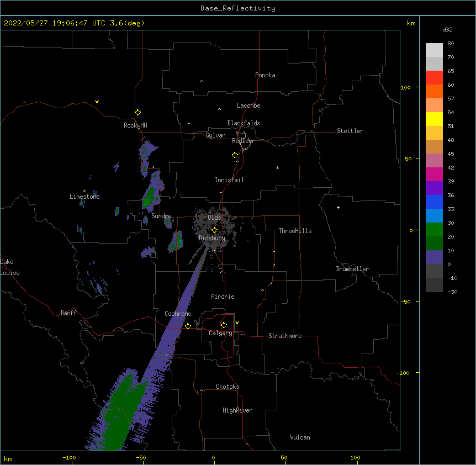Click the Limestone label
The height and width of the screenshot is (465, 476).
[84, 197]
